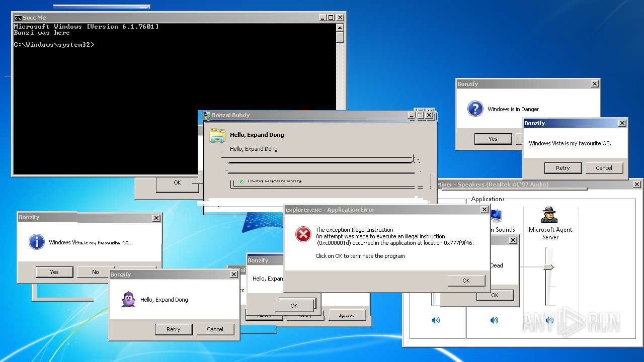644x362 pixels.
Task: Close the top-right Windows Vista favourite OS dialog
Action: (622, 123)
